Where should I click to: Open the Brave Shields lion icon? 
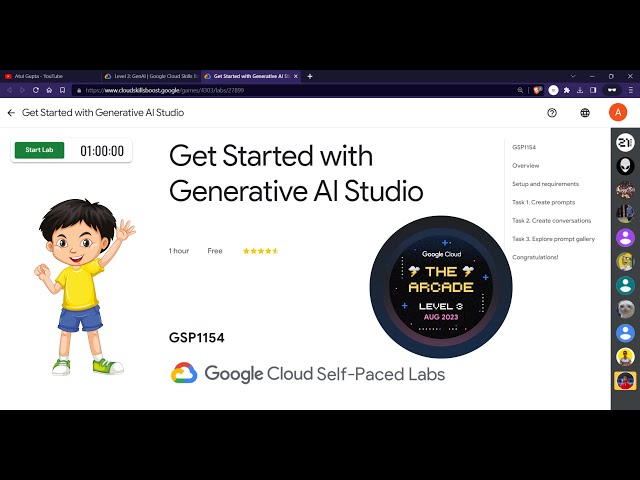pos(538,90)
